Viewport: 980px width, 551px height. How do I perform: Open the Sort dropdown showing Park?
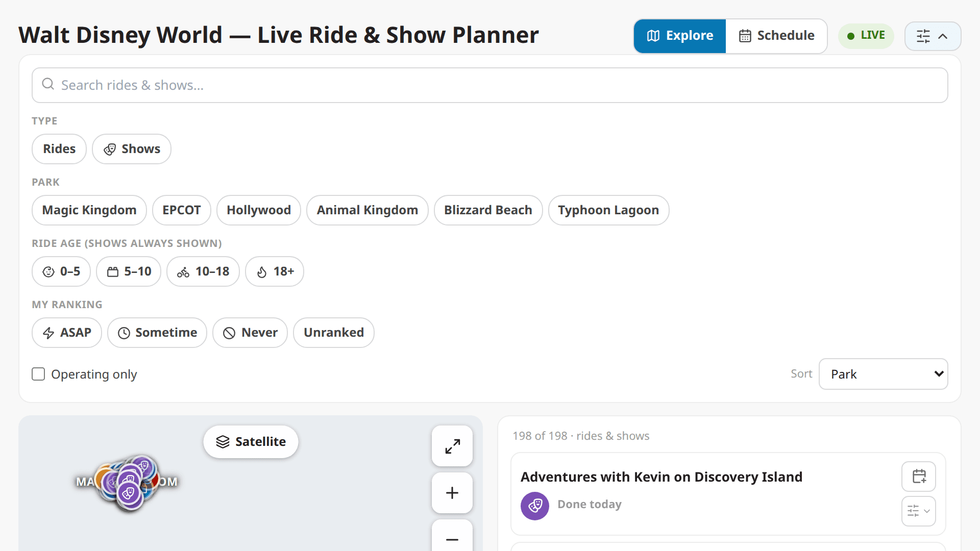(x=884, y=374)
